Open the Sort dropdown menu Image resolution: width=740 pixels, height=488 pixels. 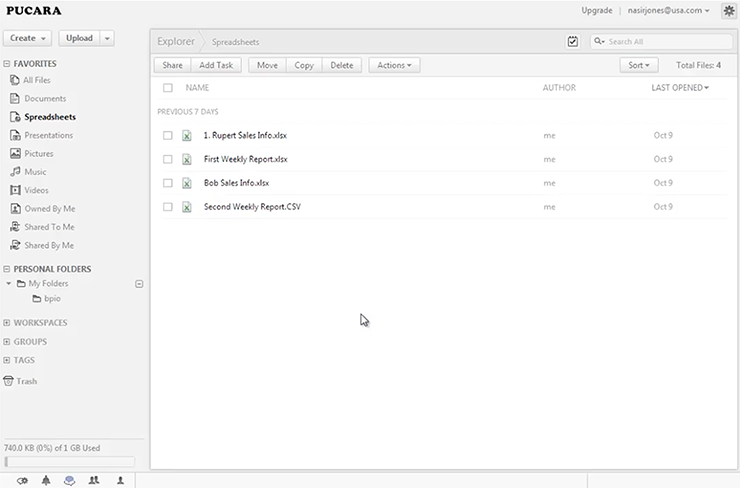point(637,65)
